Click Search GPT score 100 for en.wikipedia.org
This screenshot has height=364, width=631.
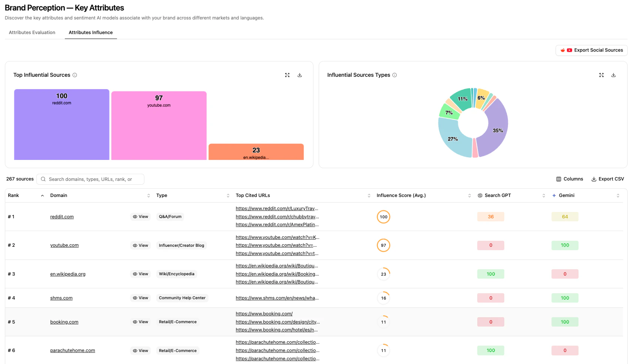pyautogui.click(x=491, y=274)
